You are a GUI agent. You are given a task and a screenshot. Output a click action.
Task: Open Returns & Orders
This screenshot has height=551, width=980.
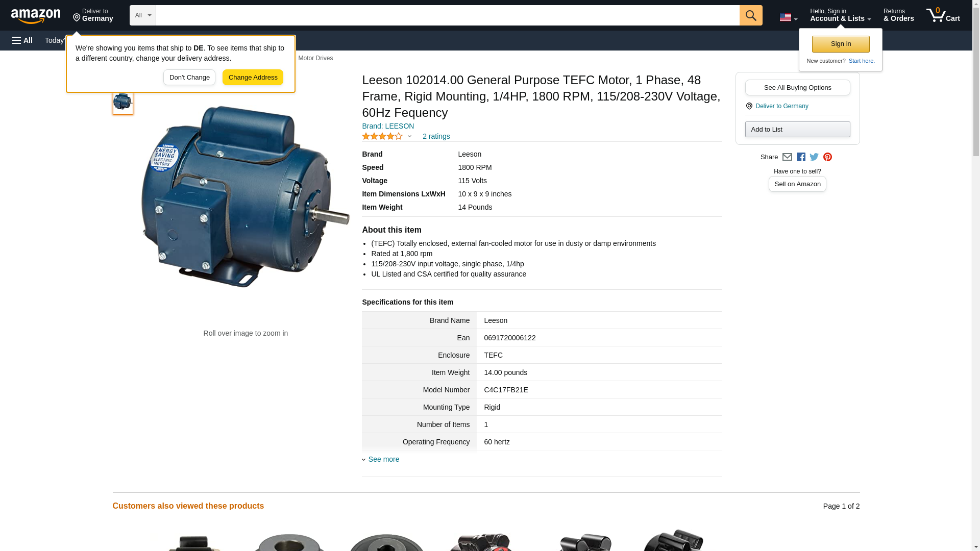(898, 15)
